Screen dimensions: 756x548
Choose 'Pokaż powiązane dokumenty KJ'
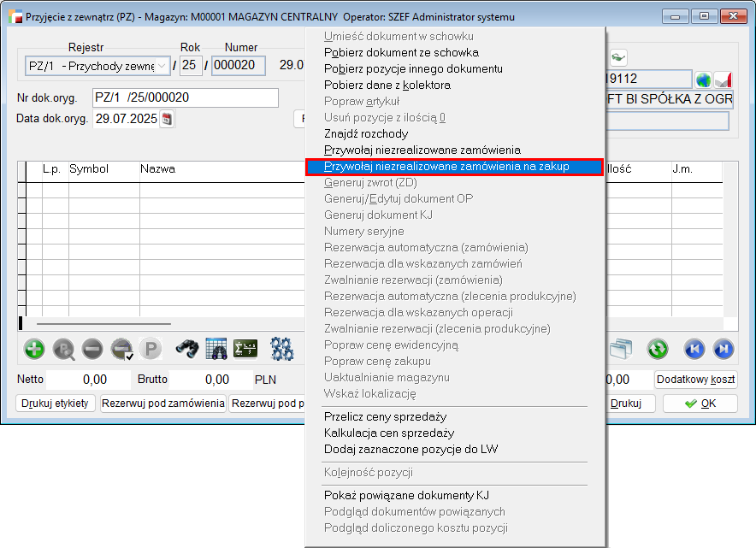(406, 495)
